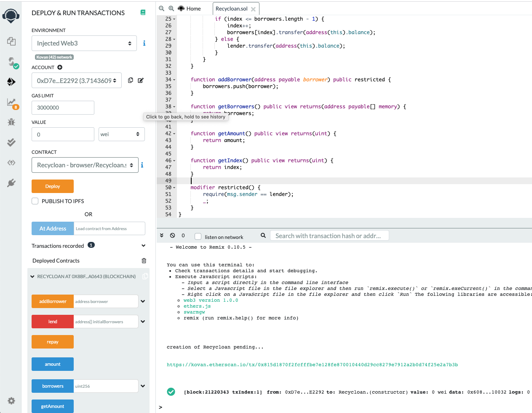Focus the Load contract from Address field
Image resolution: width=532 pixels, height=413 pixels.
(110, 228)
